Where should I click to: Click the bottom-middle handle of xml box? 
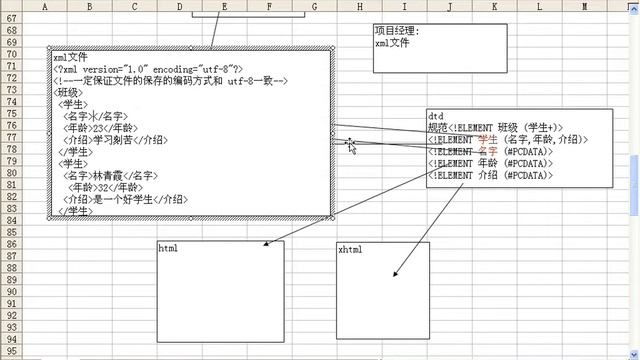(191, 219)
